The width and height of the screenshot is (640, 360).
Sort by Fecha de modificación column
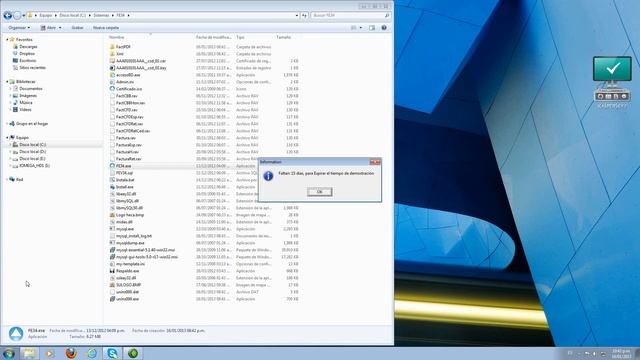tap(213, 37)
